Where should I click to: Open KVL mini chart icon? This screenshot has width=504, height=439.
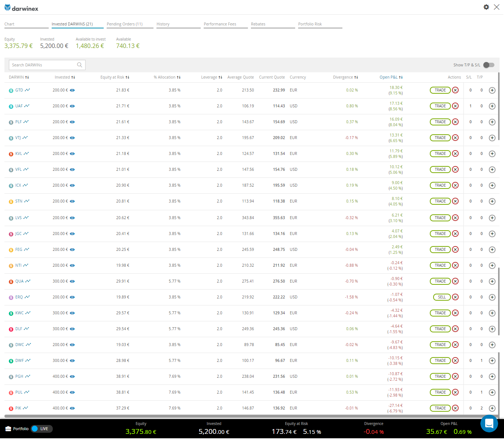coord(26,153)
